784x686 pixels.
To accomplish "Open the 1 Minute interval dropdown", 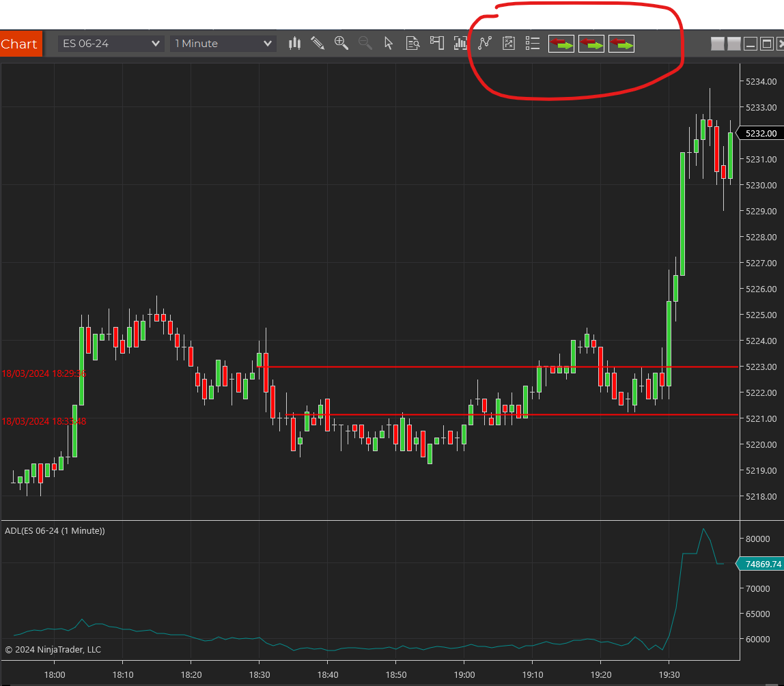I will click(223, 44).
